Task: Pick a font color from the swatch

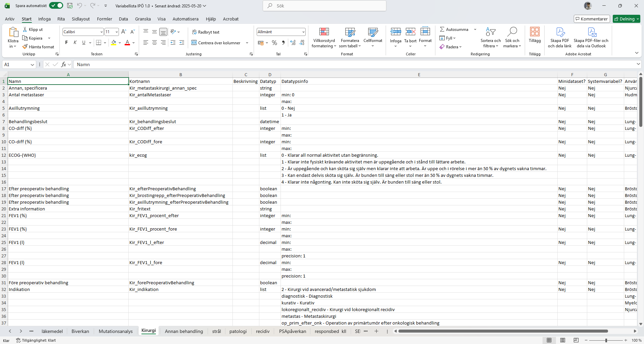Action: [x=127, y=43]
